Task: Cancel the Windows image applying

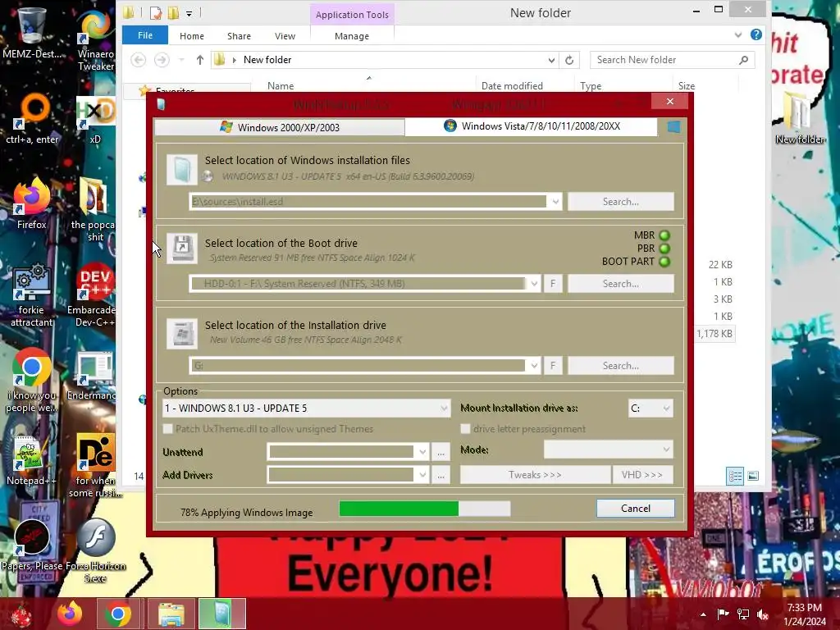Action: pos(636,509)
